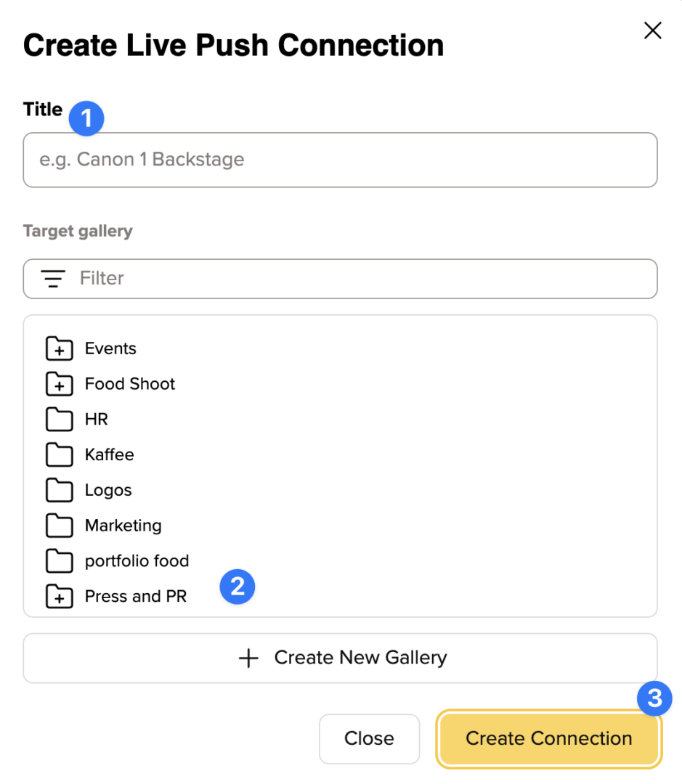Select the Food Shoot gallery label
Viewport: 682px width, 784px height.
[x=130, y=384]
